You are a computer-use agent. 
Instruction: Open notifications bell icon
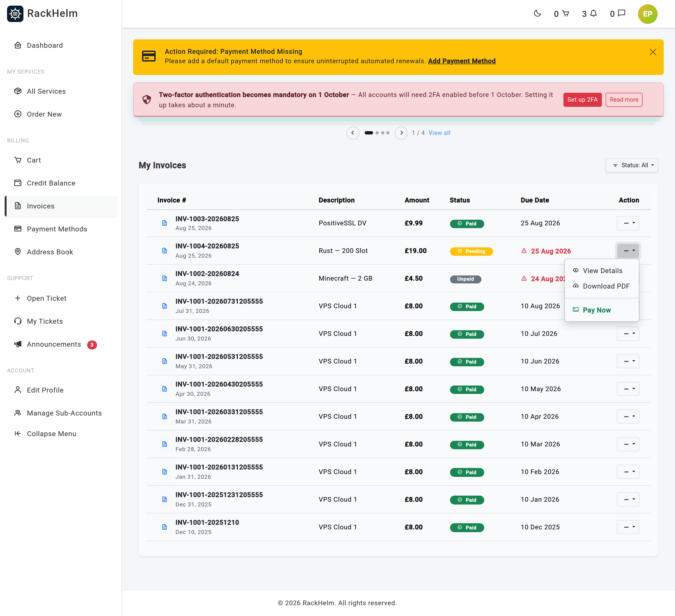click(589, 14)
